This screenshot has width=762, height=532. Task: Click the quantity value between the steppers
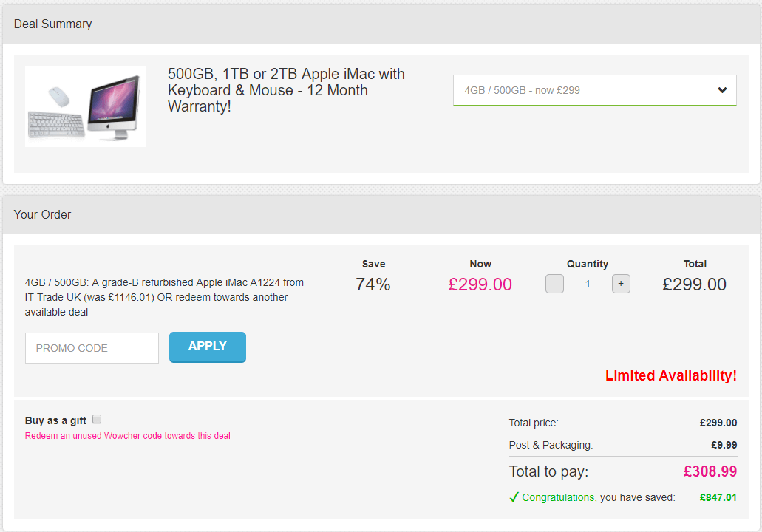coord(588,284)
